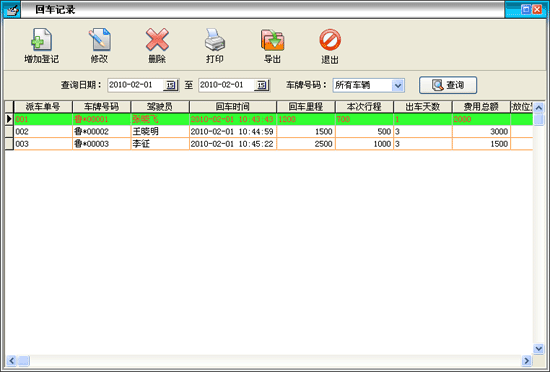The width and height of the screenshot is (550, 372).
Task: Click the 费用总额 column header
Action: [481, 107]
